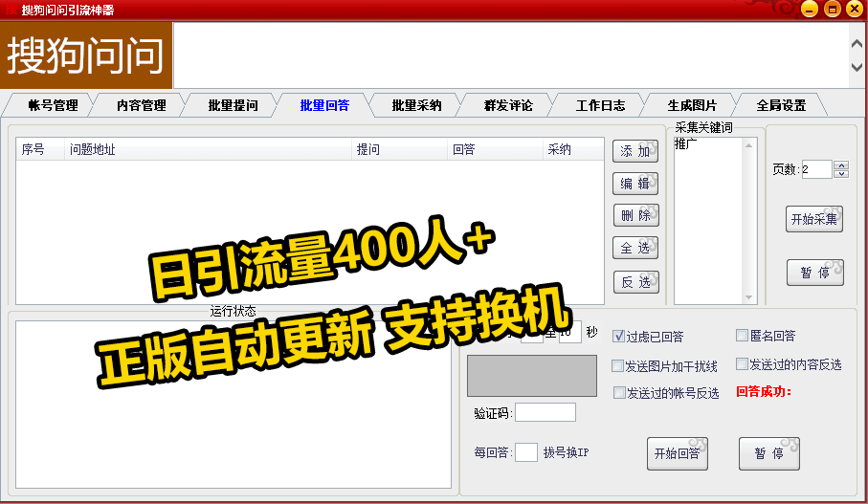This screenshot has width=868, height=504.
Task: Switch to 全局设置 tab
Action: click(781, 105)
